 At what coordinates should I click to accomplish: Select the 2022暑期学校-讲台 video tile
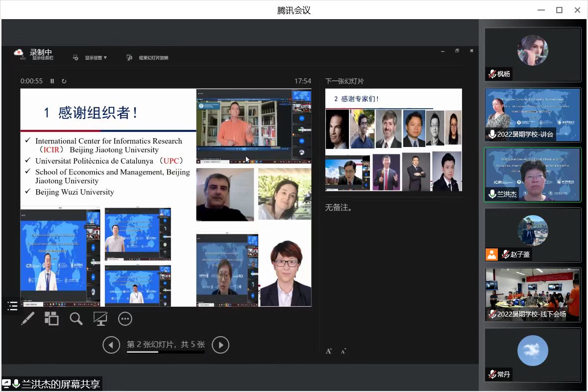click(x=533, y=115)
